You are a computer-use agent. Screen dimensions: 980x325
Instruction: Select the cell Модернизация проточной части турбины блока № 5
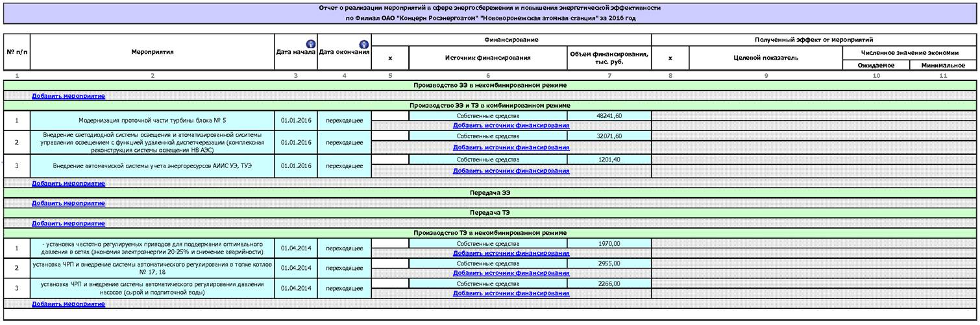[153, 121]
